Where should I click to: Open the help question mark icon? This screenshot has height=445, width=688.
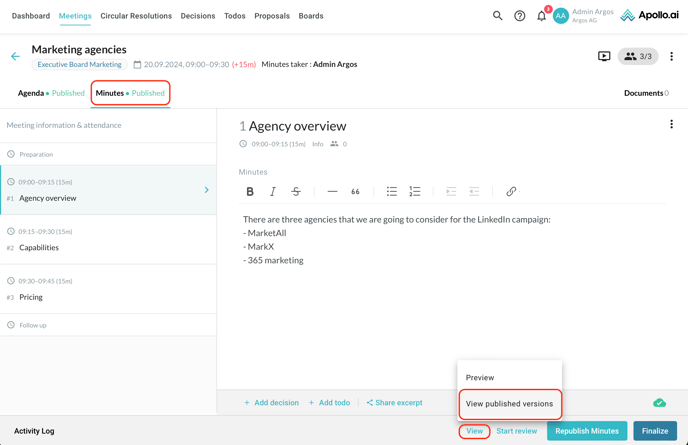coord(519,16)
